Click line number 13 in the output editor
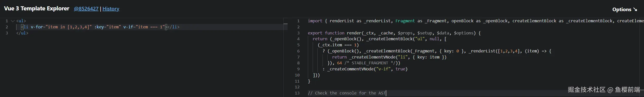 (x=297, y=93)
